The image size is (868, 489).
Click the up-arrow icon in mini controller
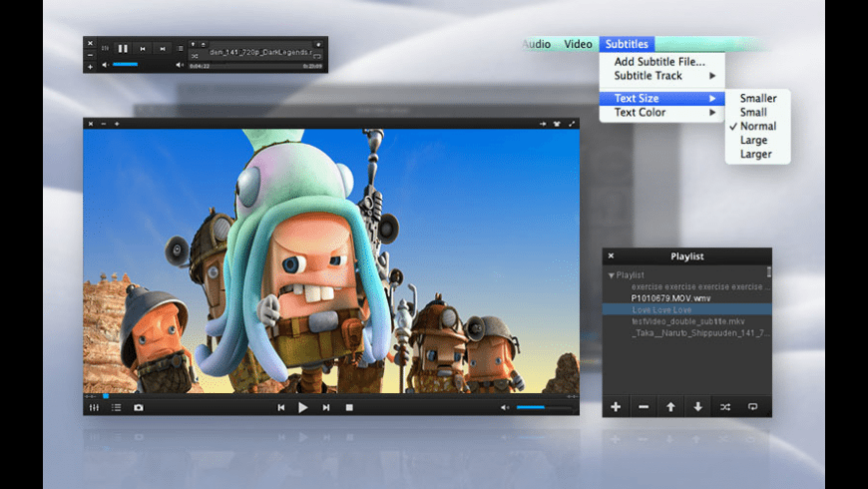194,44
